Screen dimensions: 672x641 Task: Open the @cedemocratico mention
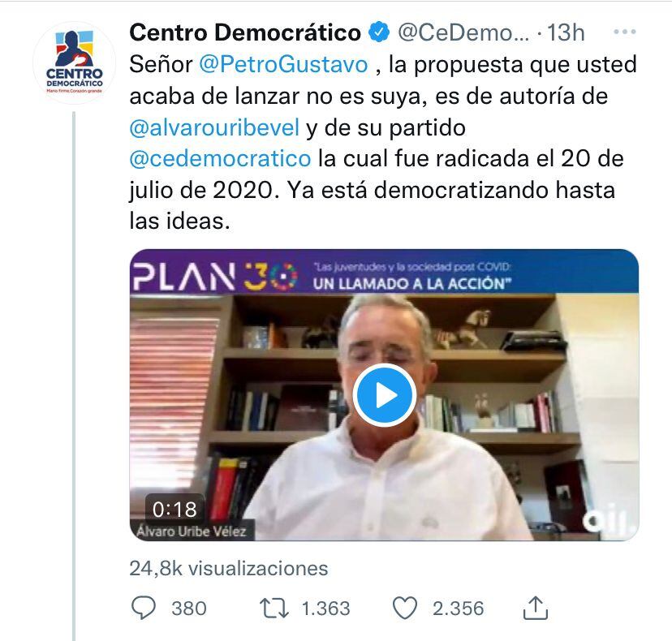[220, 159]
